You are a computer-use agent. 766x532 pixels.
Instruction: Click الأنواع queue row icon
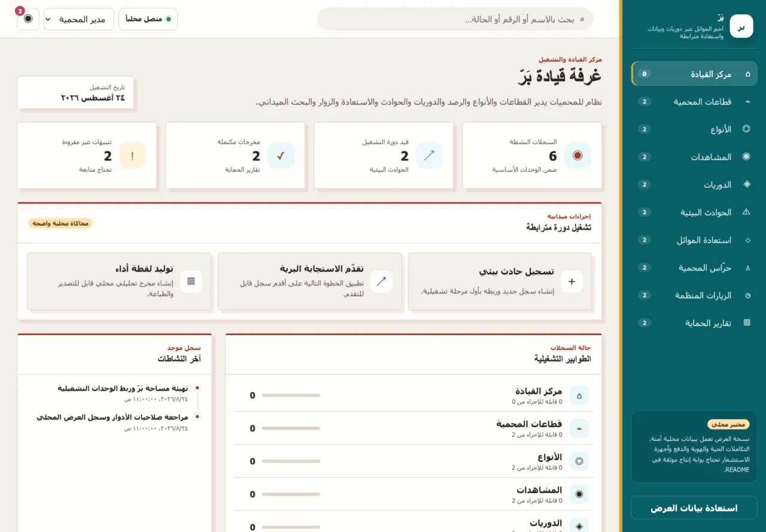point(579,461)
